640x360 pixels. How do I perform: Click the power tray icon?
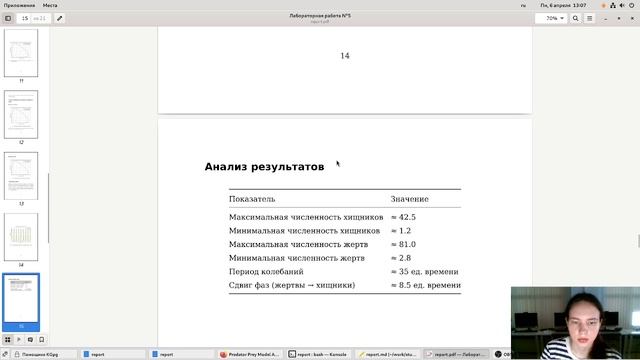[x=632, y=5]
